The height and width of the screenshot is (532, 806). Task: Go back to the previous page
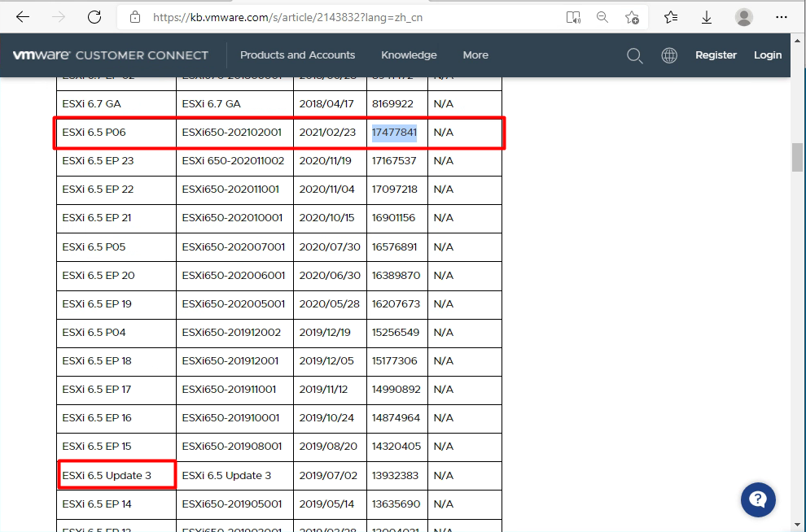pos(23,17)
